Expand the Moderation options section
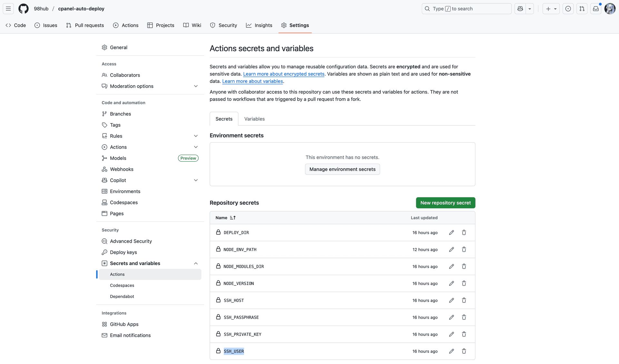The height and width of the screenshot is (364, 619). pyautogui.click(x=196, y=86)
